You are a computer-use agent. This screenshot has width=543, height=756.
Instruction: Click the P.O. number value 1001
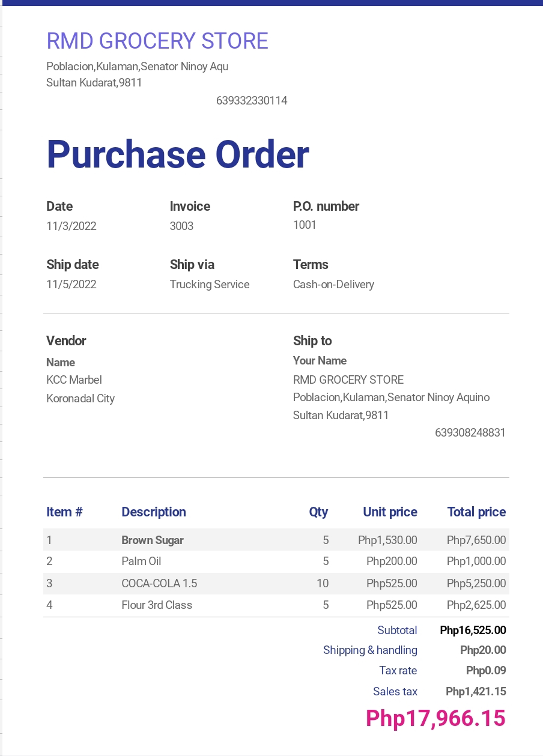(x=305, y=225)
